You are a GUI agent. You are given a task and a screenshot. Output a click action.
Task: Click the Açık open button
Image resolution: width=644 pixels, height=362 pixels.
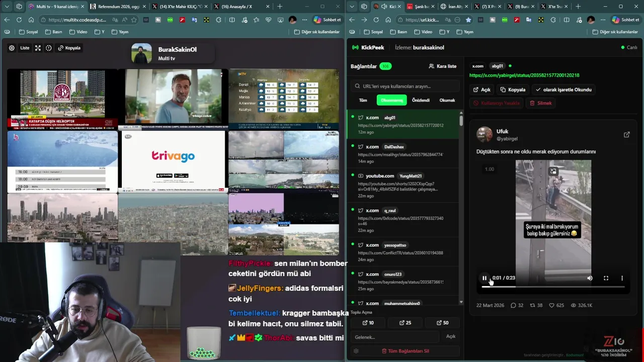pyautogui.click(x=481, y=89)
